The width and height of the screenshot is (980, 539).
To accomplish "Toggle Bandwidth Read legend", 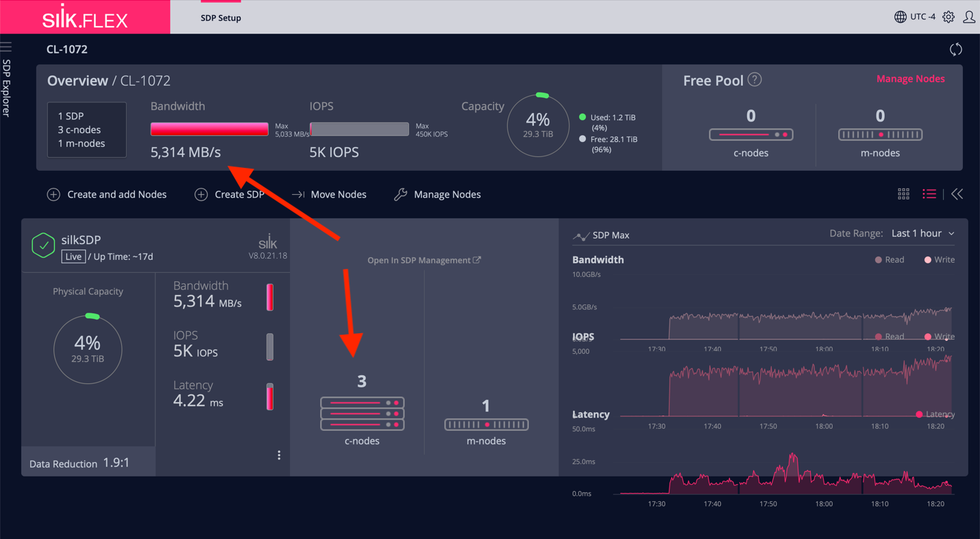I will (x=889, y=260).
